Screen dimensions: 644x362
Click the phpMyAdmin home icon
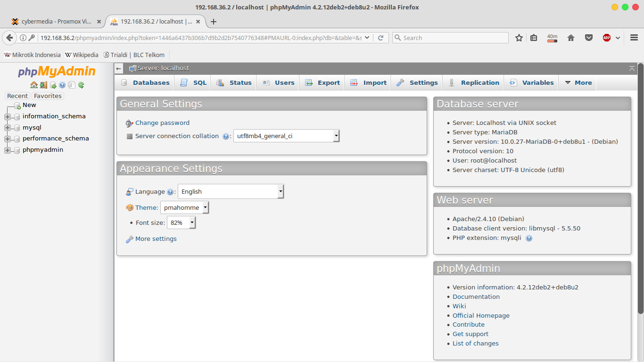[34, 86]
